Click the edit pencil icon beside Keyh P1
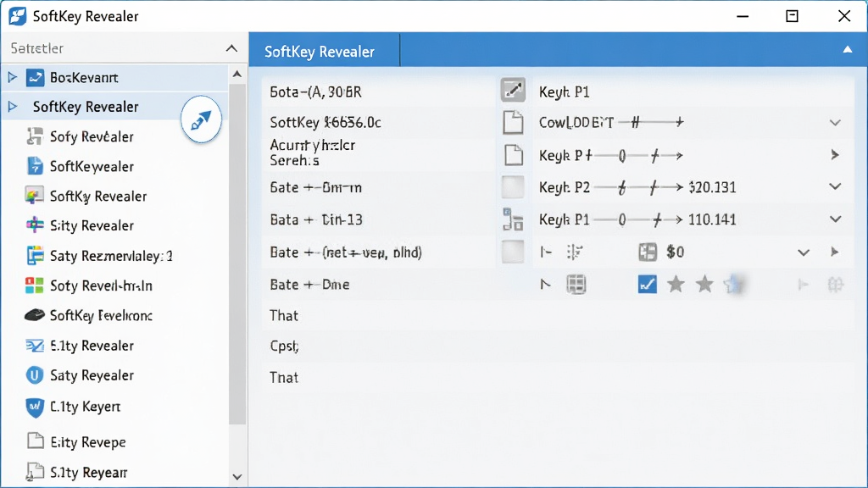The image size is (868, 488). 513,90
